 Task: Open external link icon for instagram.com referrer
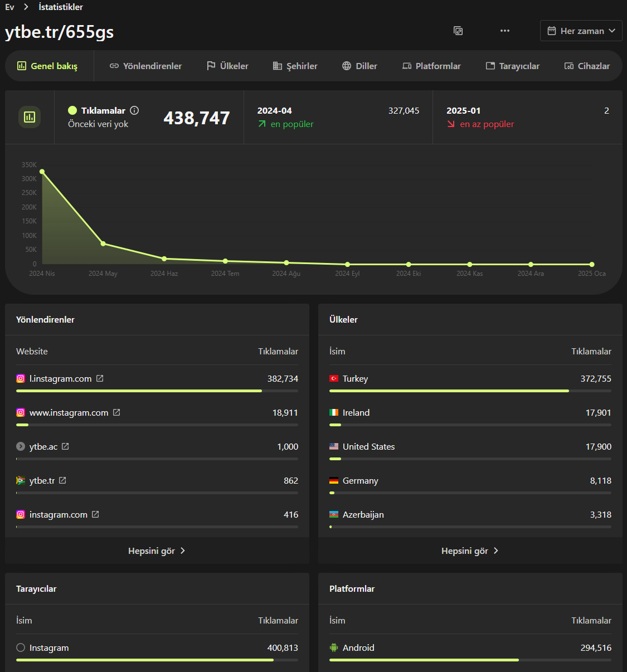click(95, 514)
